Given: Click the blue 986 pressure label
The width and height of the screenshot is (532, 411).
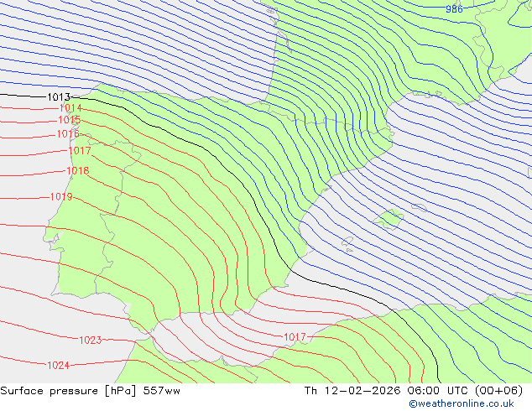Looking at the screenshot, I should tap(454, 9).
